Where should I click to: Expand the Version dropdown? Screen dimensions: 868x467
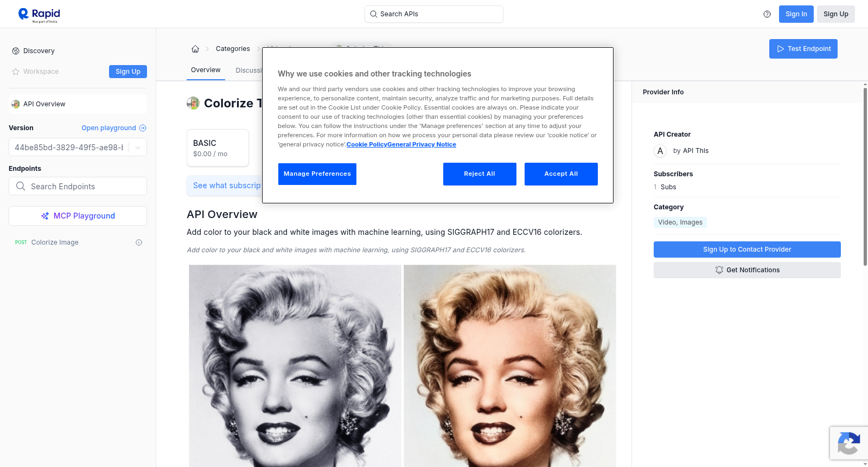138,148
